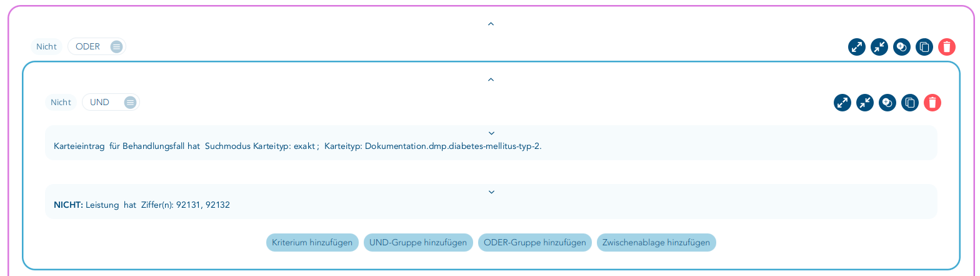Viewport: 980px width, 276px height.
Task: Click Kriterium hinzufügen button
Action: 312,243
